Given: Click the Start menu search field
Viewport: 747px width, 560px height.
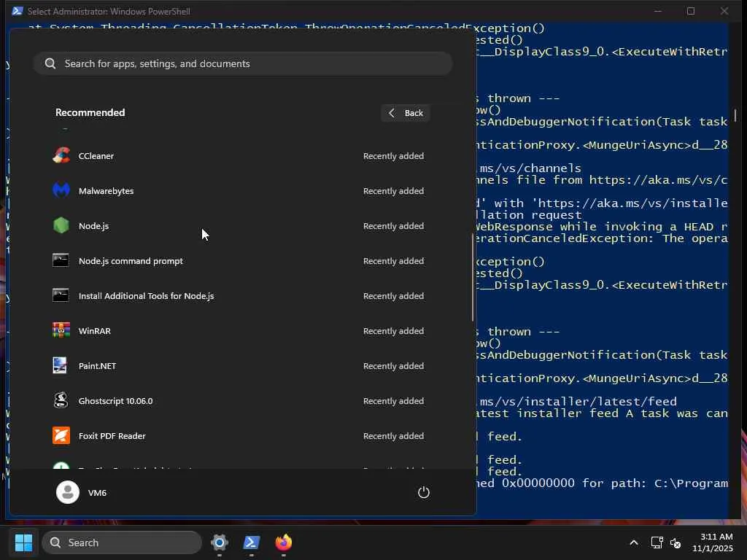Looking at the screenshot, I should click(242, 63).
